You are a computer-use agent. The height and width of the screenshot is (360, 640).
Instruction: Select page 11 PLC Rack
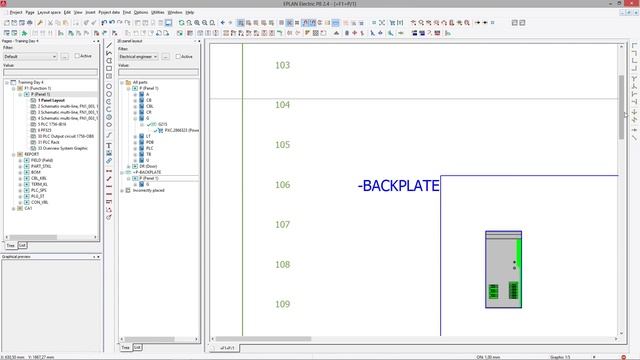(49, 142)
